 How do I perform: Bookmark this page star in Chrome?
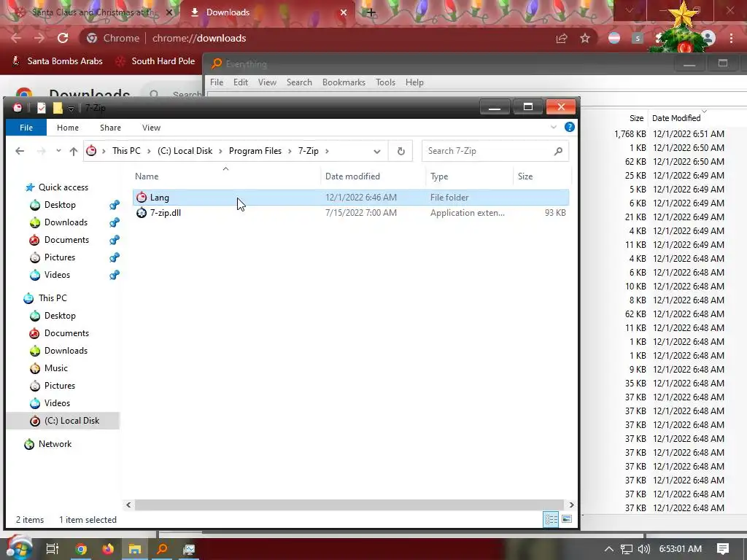click(585, 38)
